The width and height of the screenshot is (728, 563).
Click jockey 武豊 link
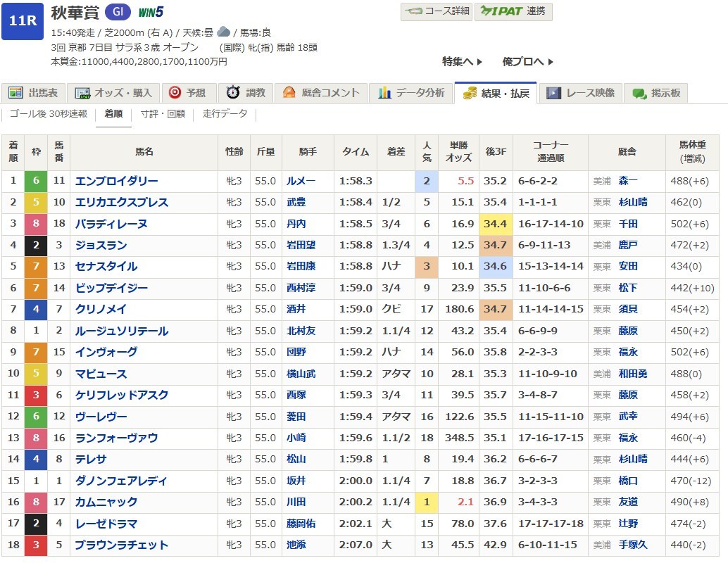[296, 203]
